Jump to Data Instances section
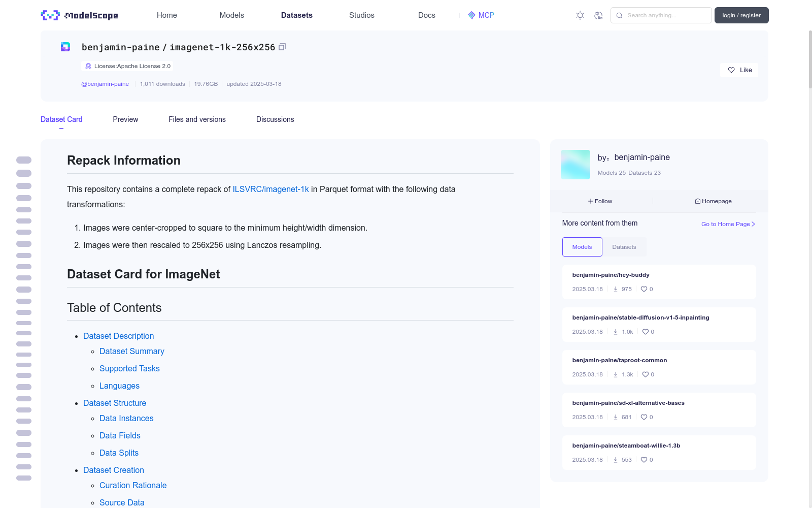 click(126, 418)
